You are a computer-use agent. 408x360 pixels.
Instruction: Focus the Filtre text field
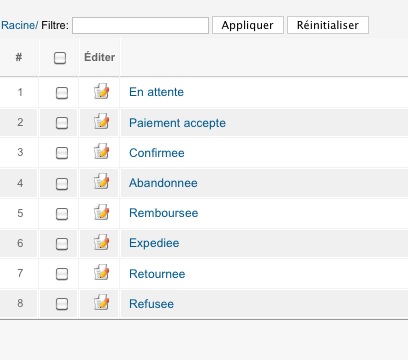pos(140,25)
